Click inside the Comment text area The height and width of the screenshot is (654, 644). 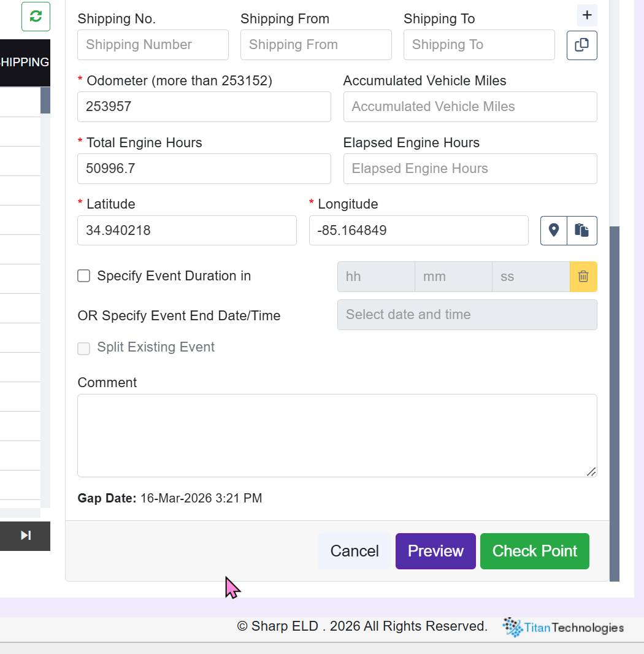tap(337, 436)
